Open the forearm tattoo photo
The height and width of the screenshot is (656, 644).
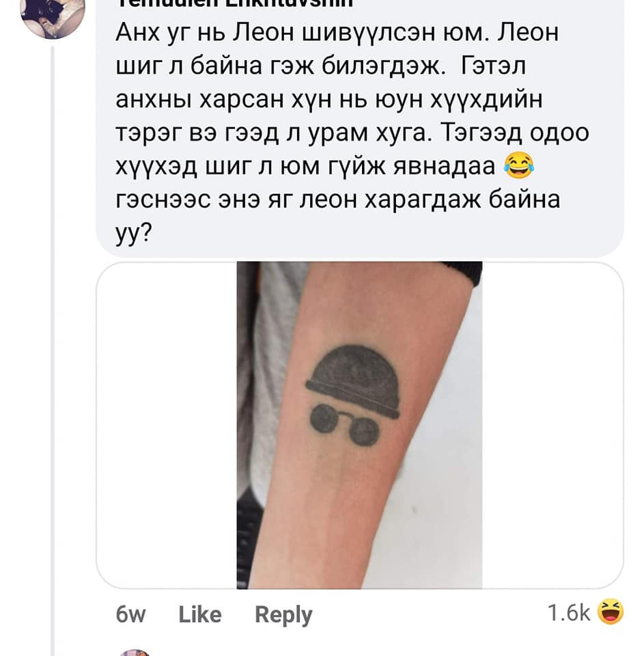pyautogui.click(x=360, y=425)
